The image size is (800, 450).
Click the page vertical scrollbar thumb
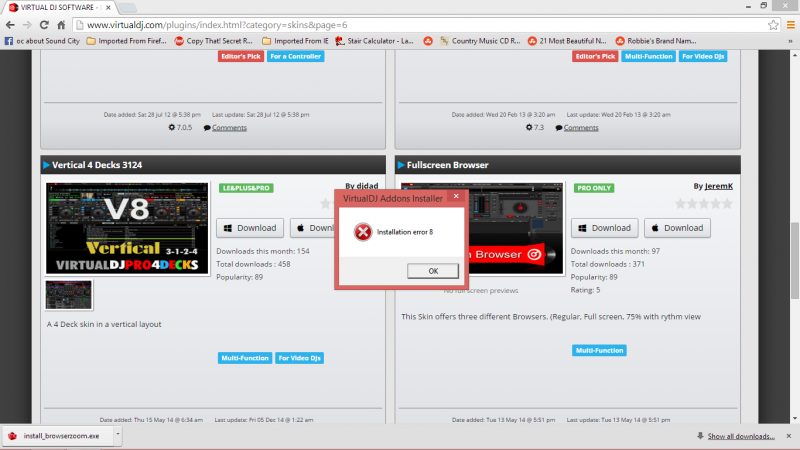[794, 260]
